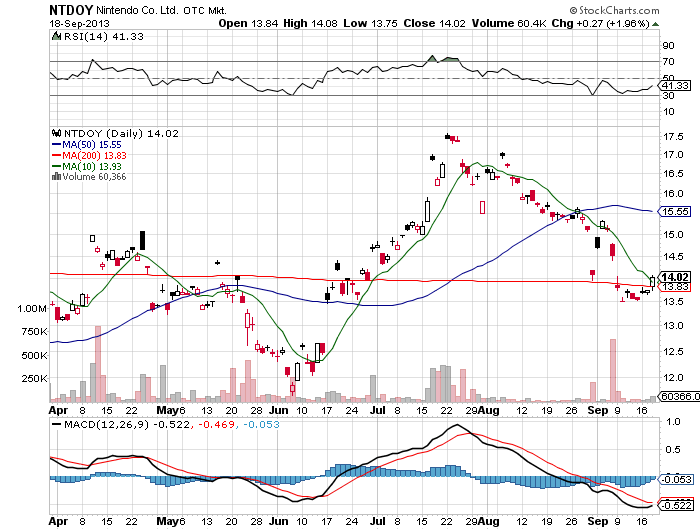Image resolution: width=700 pixels, height=530 pixels.
Task: Click the 'Close 14.02' value in header
Action: coord(434,23)
